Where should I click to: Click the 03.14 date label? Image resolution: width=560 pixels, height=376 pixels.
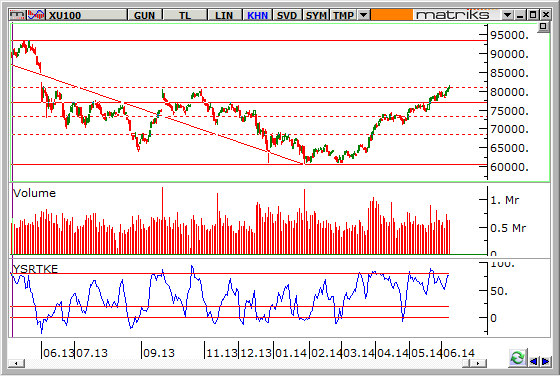359,353
